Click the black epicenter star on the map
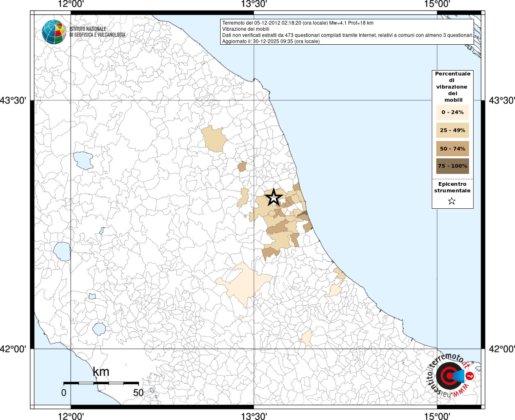The image size is (515, 420). tap(274, 198)
